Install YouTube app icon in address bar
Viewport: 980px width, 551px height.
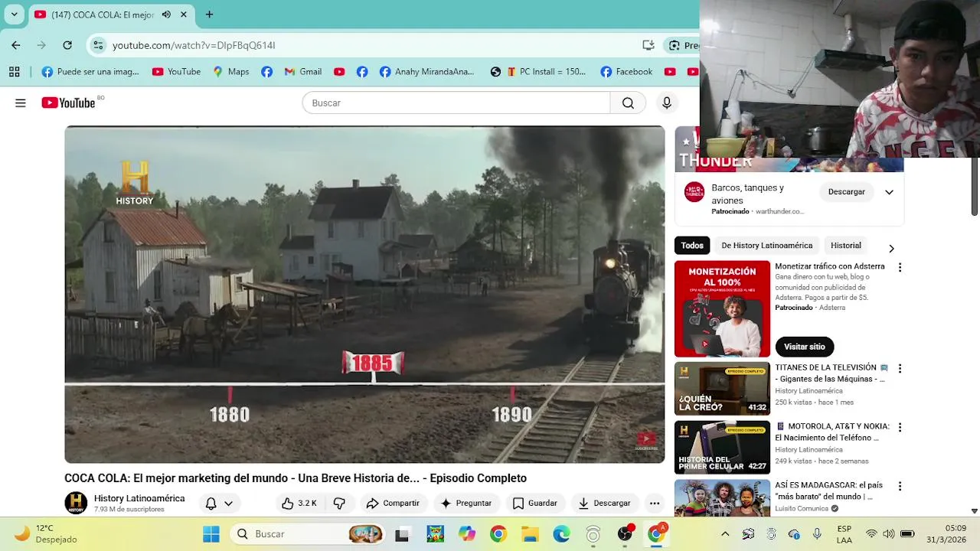[x=648, y=45]
